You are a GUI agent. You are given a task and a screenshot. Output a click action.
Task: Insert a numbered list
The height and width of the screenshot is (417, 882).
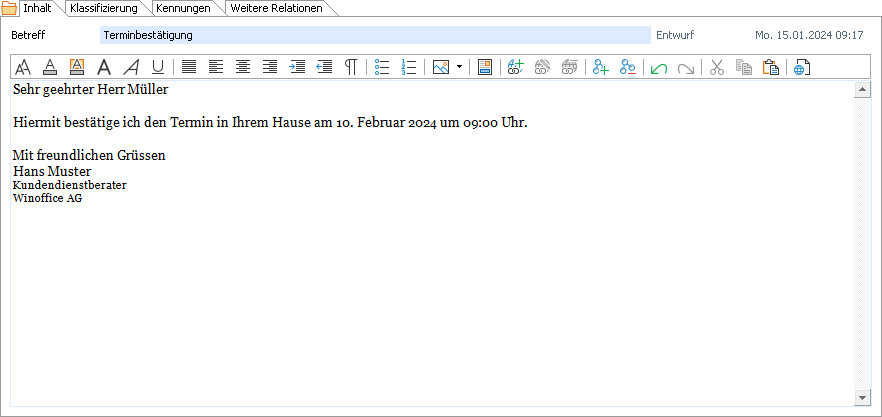[x=409, y=68]
